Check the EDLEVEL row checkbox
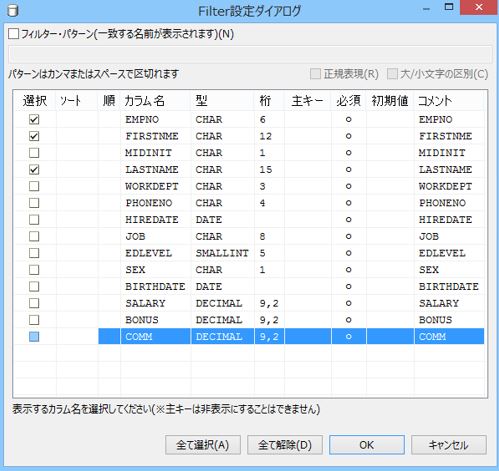The height and width of the screenshot is (471, 499). 34,253
